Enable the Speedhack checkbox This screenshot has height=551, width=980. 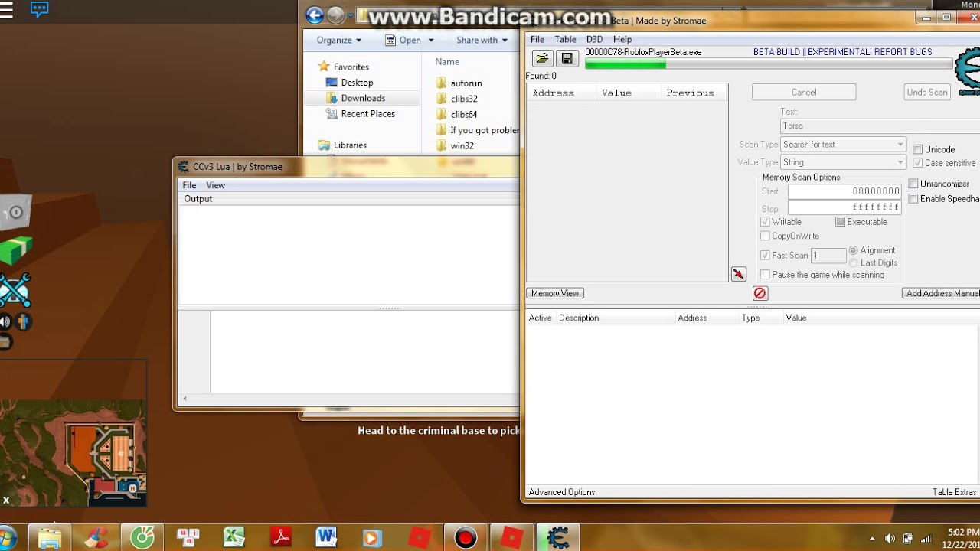[x=913, y=199]
